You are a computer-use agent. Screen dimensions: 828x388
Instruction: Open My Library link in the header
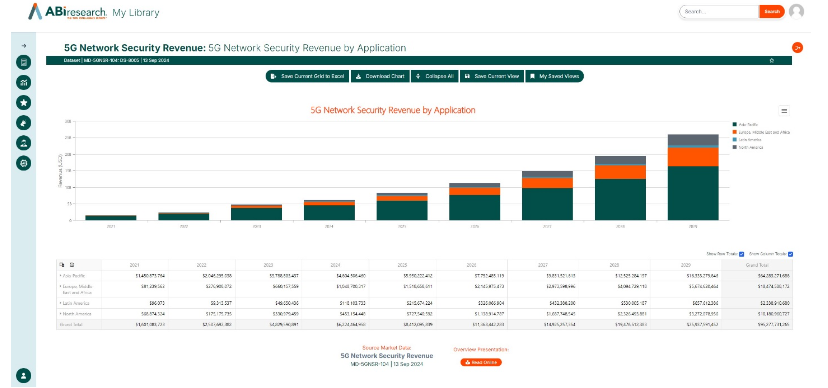pyautogui.click(x=136, y=13)
